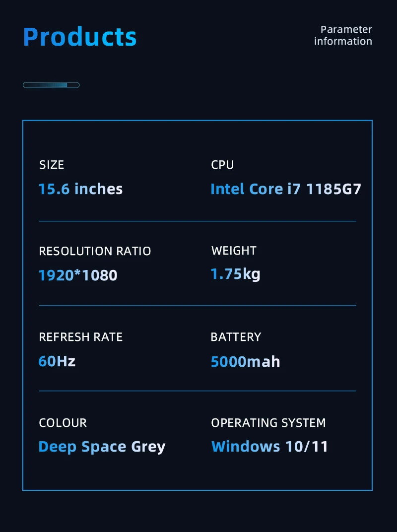Click the Products heading
The image size is (397, 532).
click(x=80, y=37)
